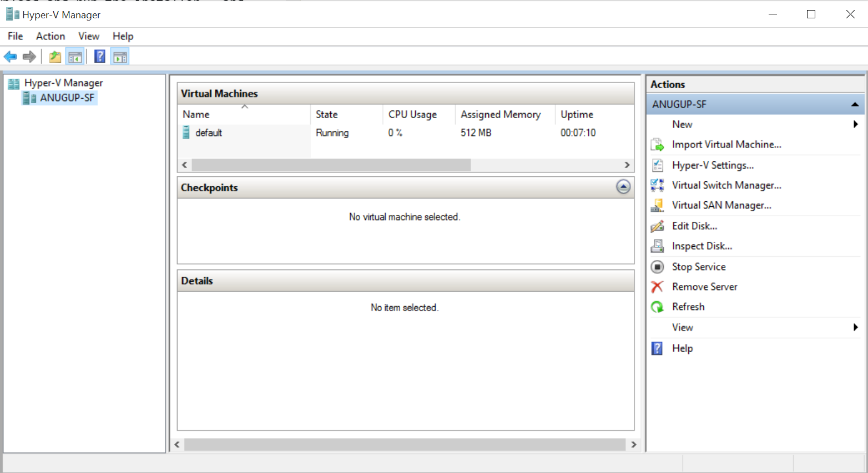Image resolution: width=868 pixels, height=473 pixels.
Task: Click the Virtual SAN Manager icon
Action: (657, 205)
